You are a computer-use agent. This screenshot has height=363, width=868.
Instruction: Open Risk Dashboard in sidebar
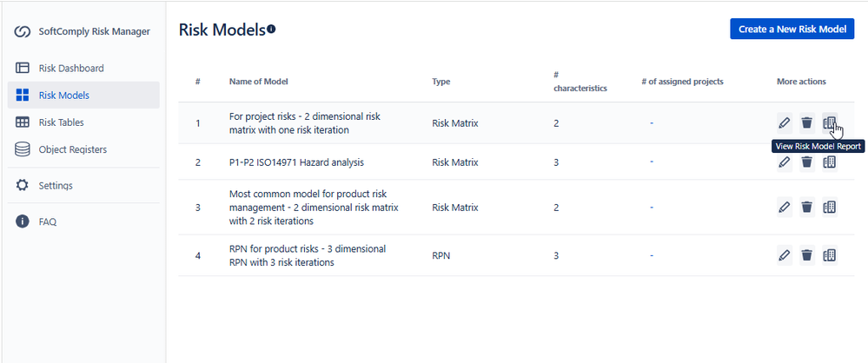point(70,68)
